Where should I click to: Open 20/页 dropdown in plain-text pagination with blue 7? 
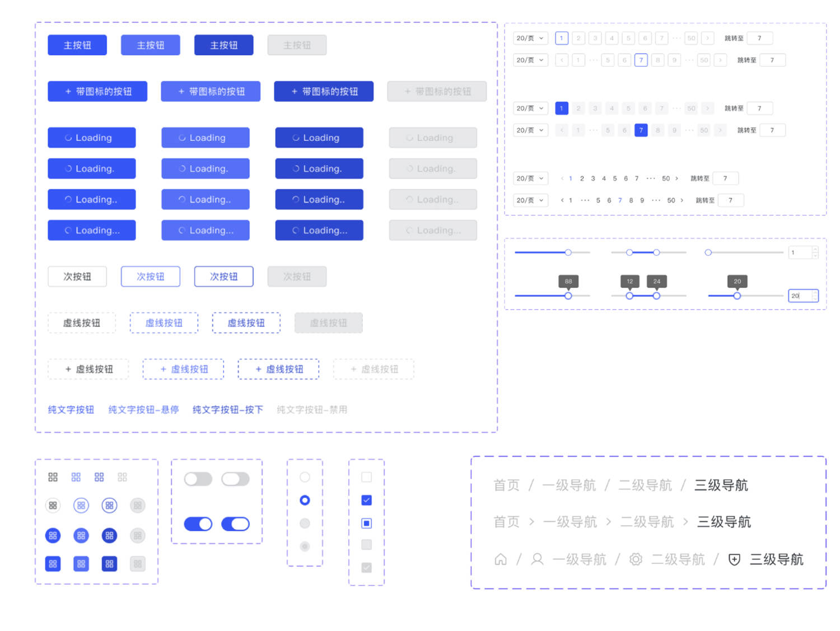pos(530,200)
